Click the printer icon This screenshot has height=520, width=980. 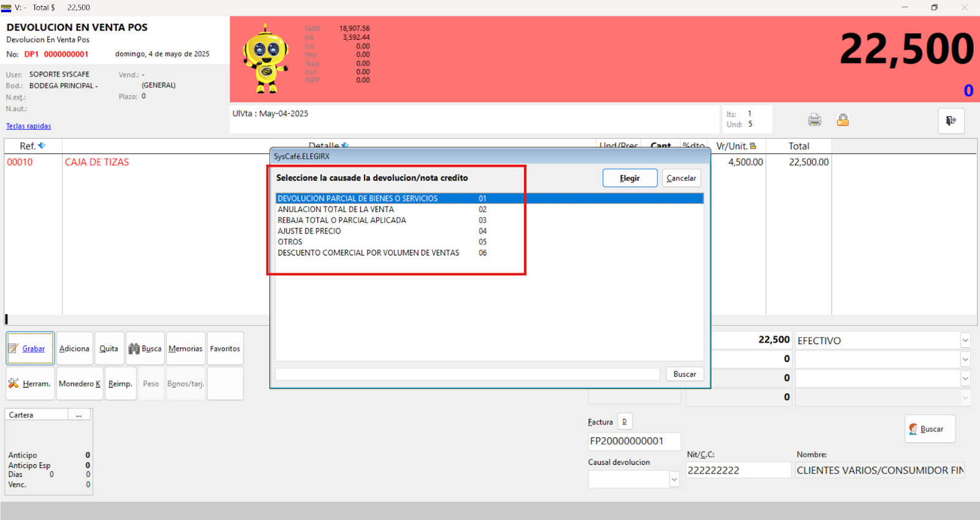(x=814, y=120)
